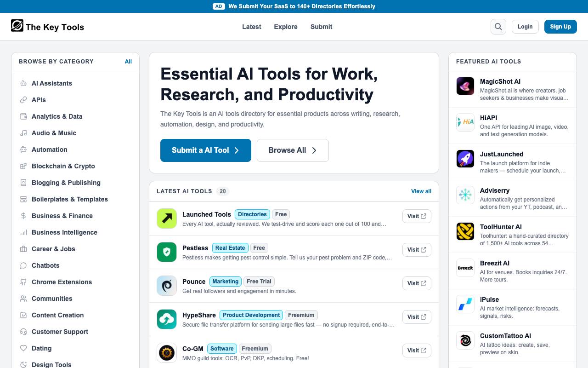Click the Adviserry snowflake logo
588x368 pixels.
465,195
